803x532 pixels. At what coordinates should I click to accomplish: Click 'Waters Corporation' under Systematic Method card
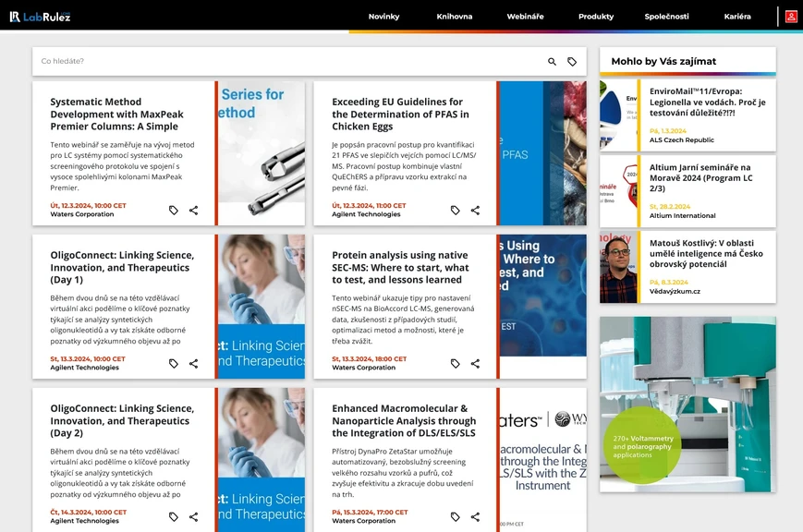coord(82,214)
